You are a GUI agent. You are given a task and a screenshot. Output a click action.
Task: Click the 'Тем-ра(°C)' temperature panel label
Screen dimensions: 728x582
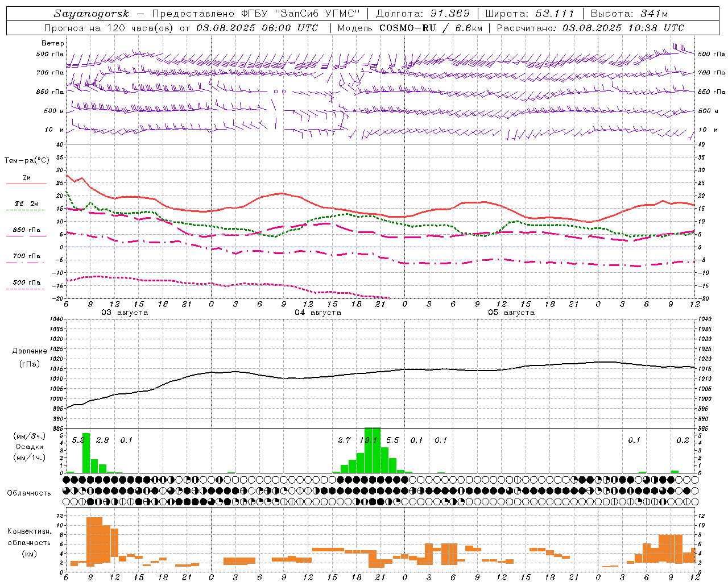click(27, 161)
